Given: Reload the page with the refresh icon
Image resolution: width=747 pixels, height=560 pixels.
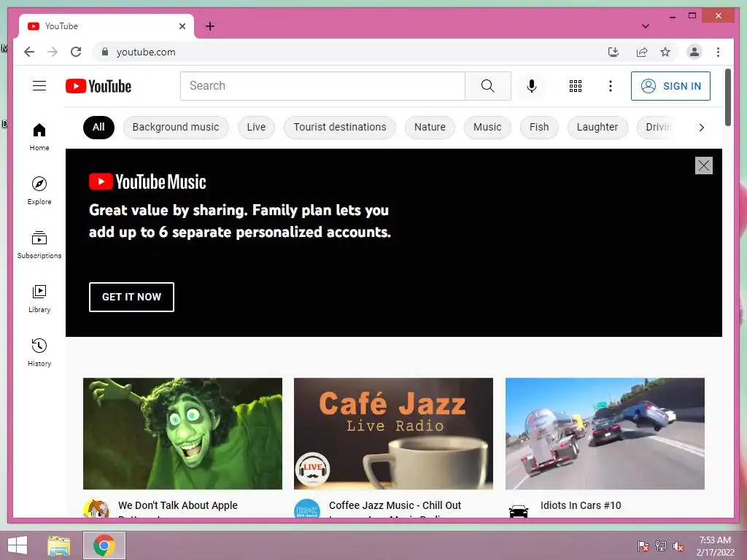Looking at the screenshot, I should click(76, 52).
